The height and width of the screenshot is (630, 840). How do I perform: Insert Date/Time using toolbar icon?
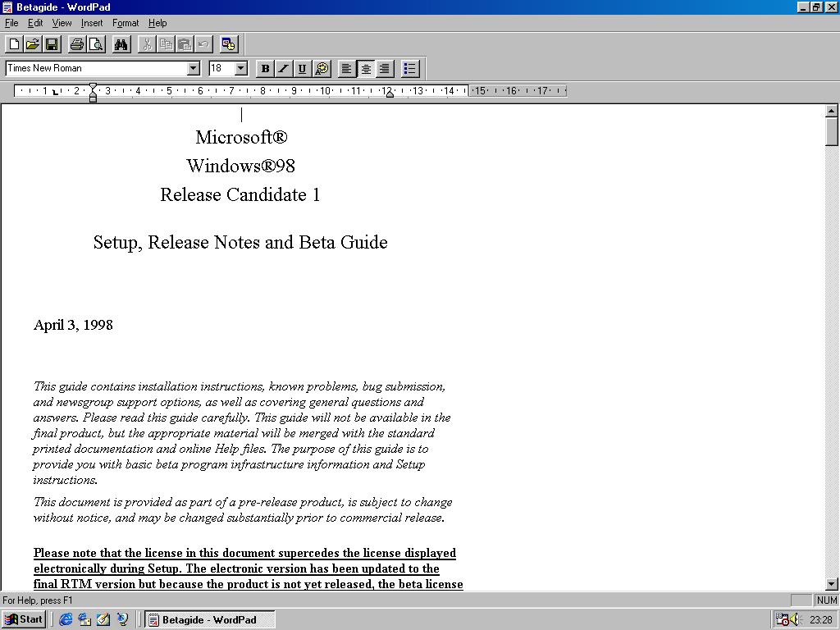click(229, 44)
